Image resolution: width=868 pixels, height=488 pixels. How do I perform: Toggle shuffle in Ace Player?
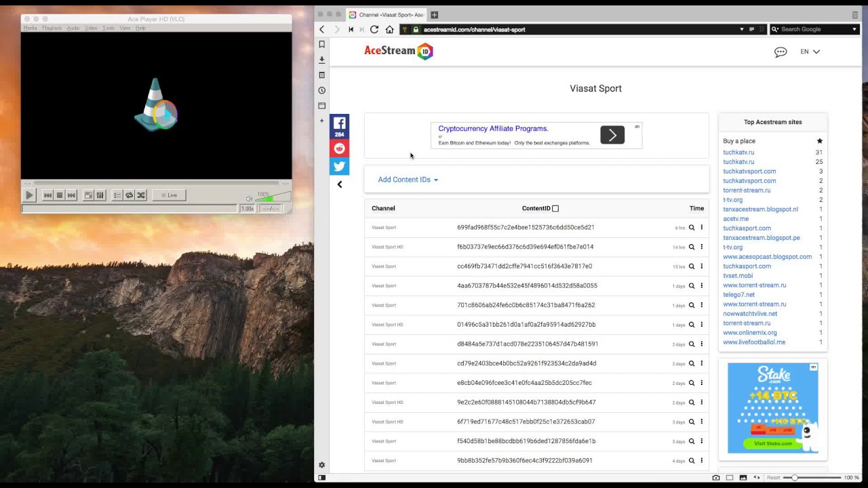tap(141, 195)
